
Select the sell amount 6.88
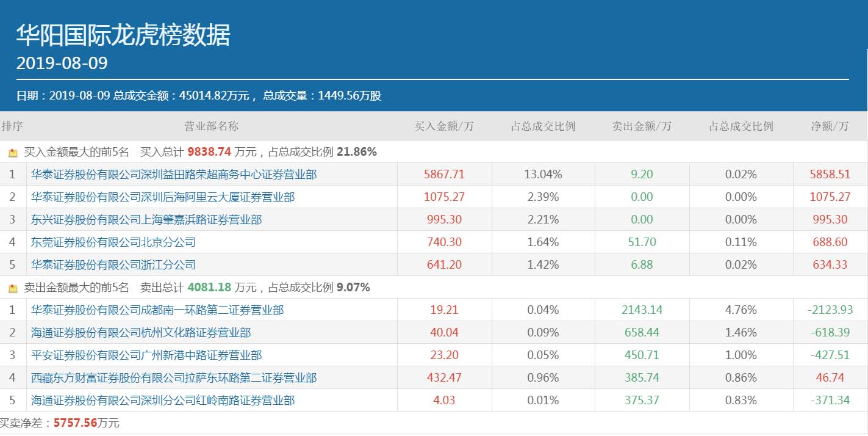(642, 265)
